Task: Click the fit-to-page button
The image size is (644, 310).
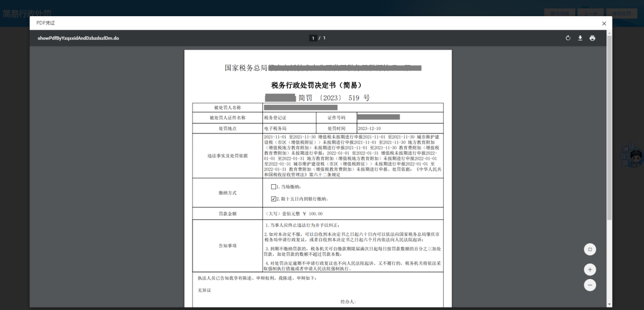Action: [x=590, y=249]
